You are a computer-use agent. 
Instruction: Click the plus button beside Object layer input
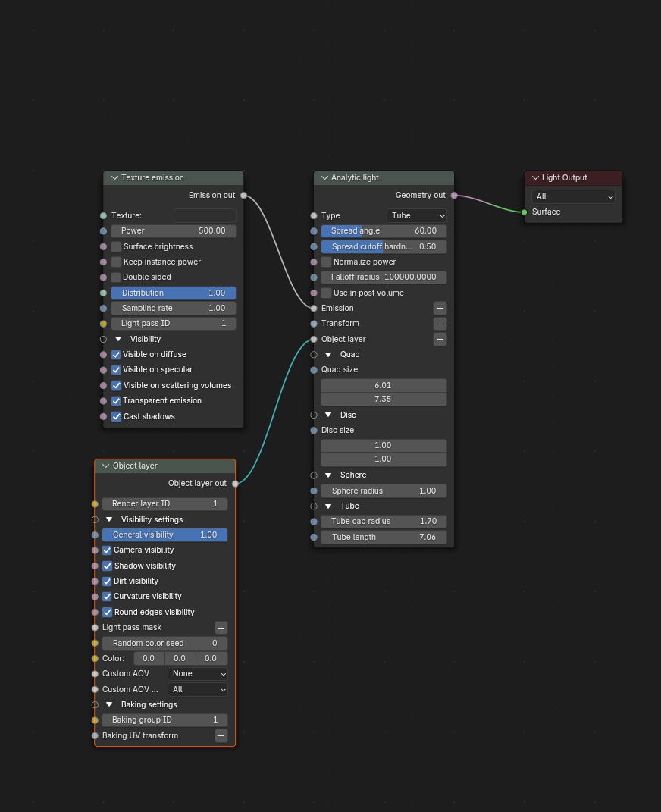click(x=440, y=339)
